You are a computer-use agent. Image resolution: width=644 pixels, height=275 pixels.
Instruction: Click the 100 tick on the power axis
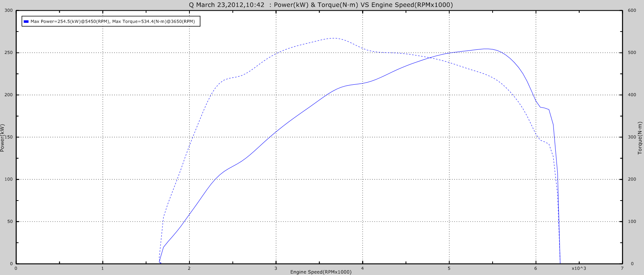[9, 179]
